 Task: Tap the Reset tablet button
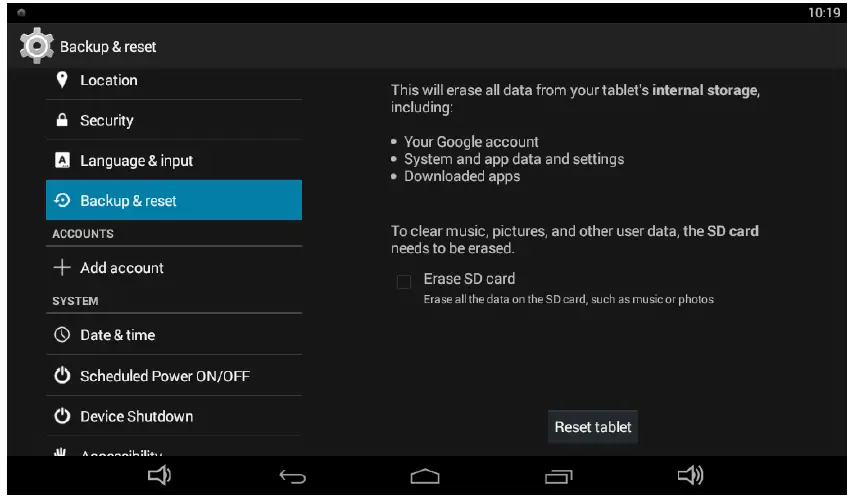(593, 427)
